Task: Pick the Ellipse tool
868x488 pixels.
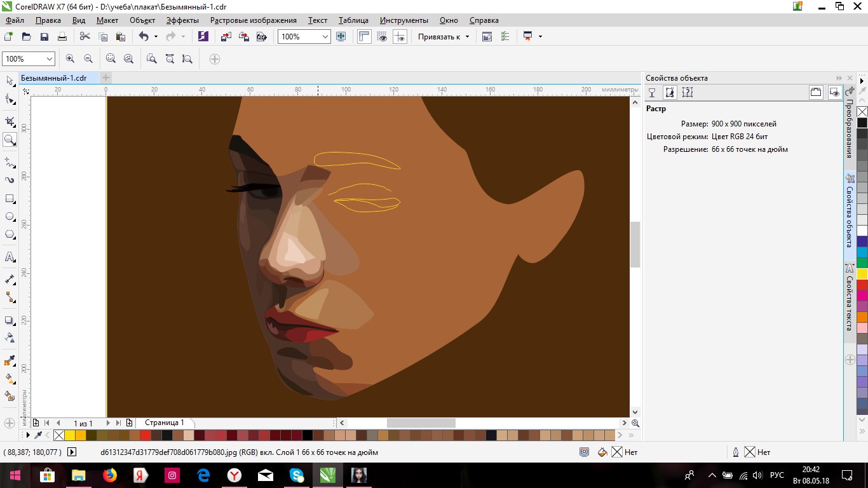Action: pyautogui.click(x=10, y=217)
